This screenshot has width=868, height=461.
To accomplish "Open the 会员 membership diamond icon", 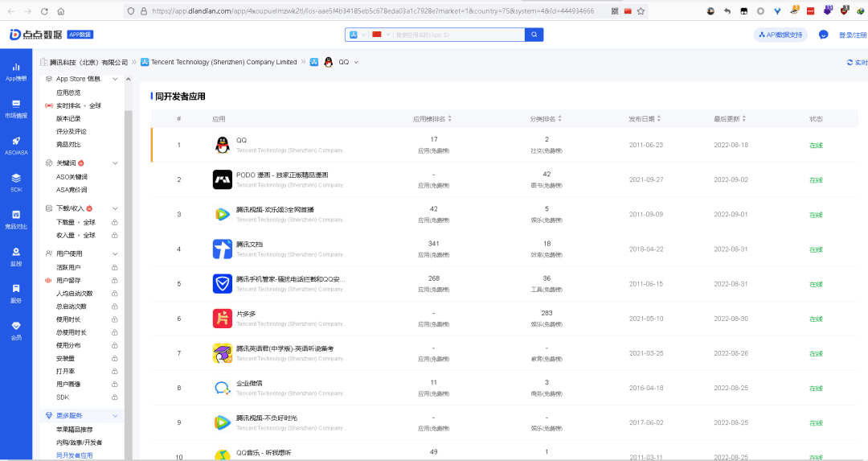I will (16, 325).
